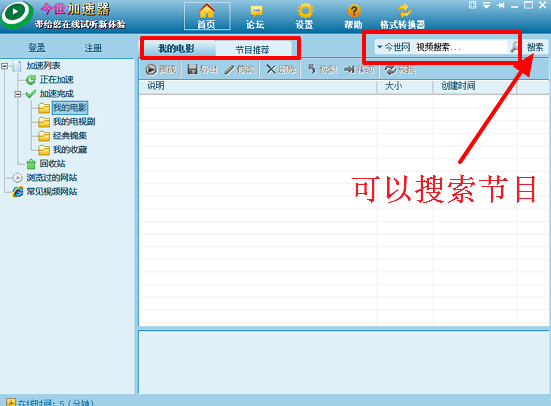Close the accelerator window
The height and width of the screenshot is (406, 551).
(543, 5)
